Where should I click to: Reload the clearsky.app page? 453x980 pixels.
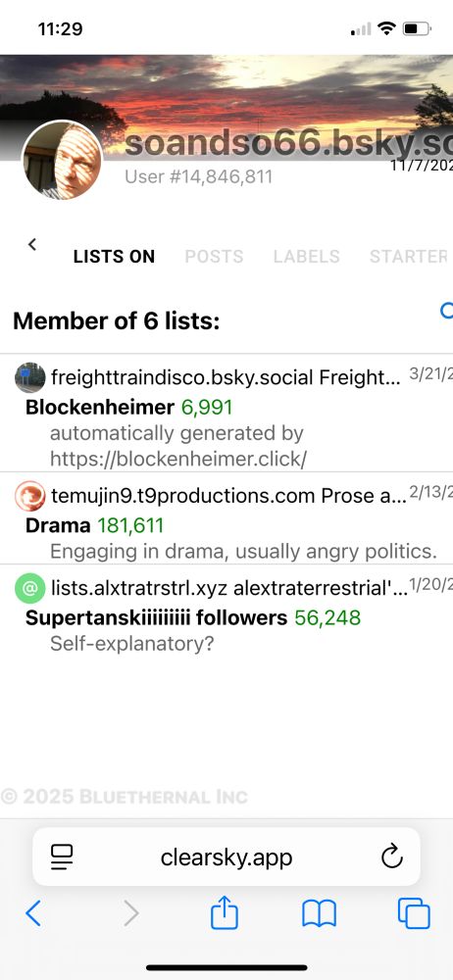click(391, 857)
